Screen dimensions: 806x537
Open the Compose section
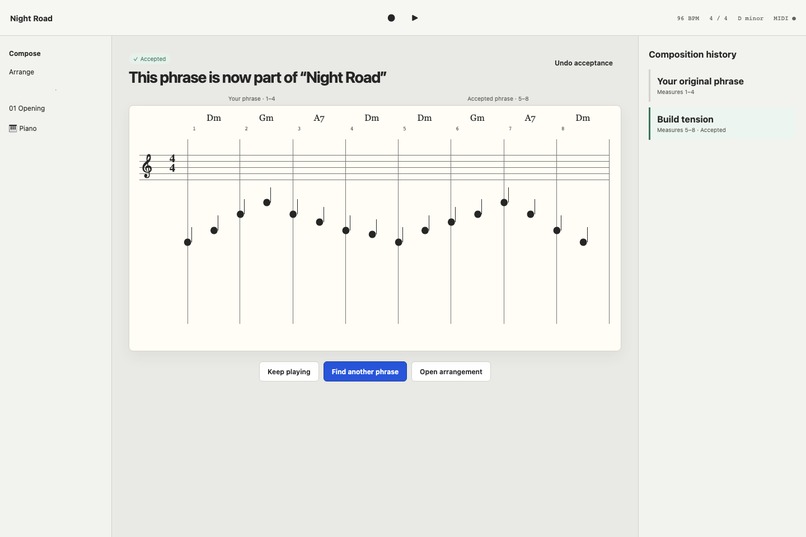click(x=25, y=53)
